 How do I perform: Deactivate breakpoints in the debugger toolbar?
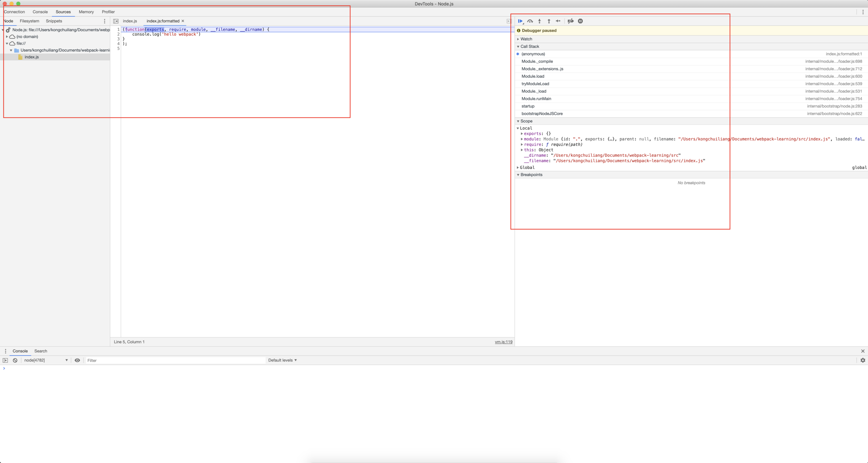click(570, 21)
